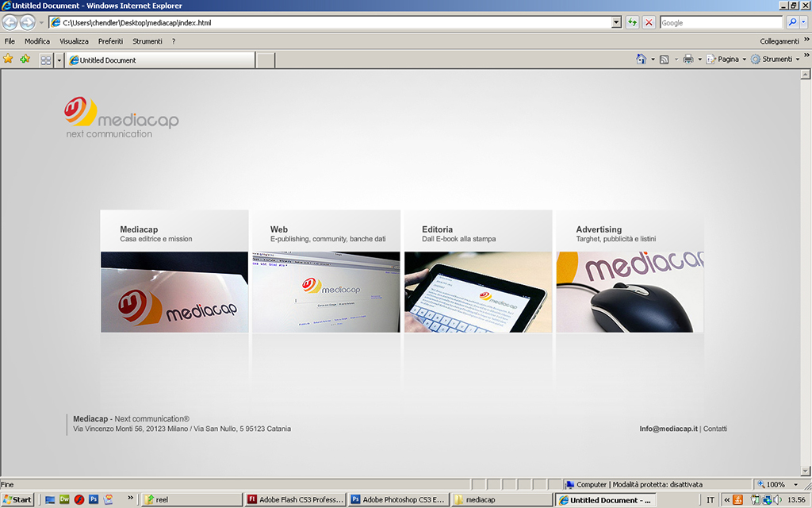Expand the Print options dropdown arrow
This screenshot has height=508, width=812.
tap(699, 60)
